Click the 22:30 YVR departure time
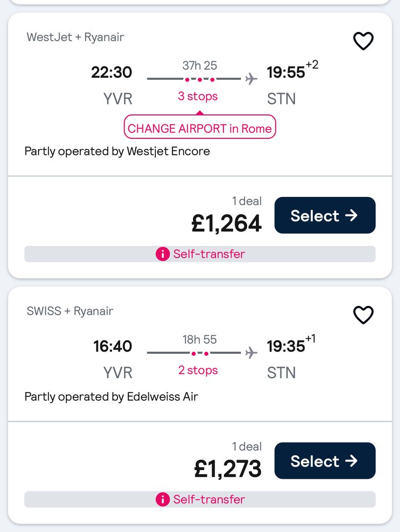This screenshot has height=532, width=400. pos(112,72)
